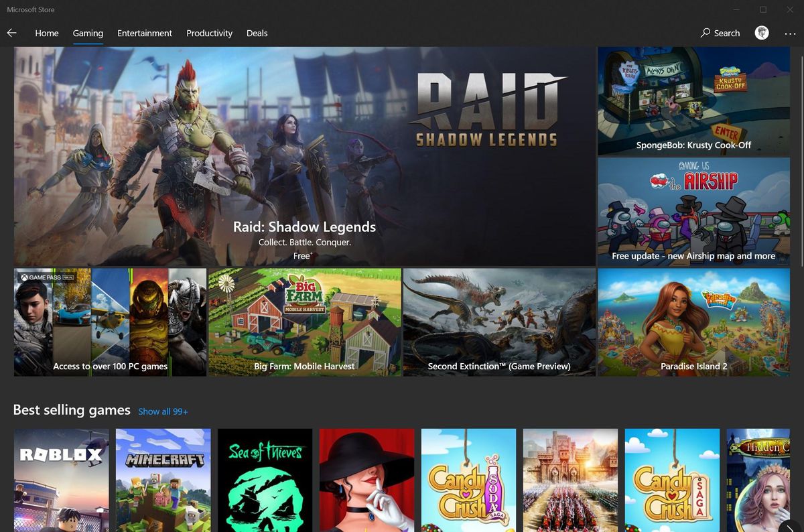Open the Game Pass PC games tile
The width and height of the screenshot is (804, 532).
(x=110, y=322)
